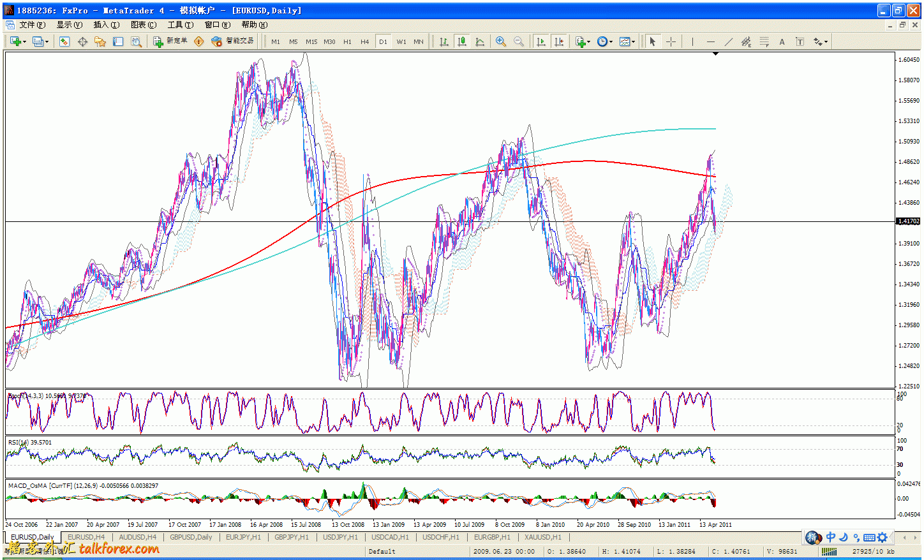Open the Market Watch panel icon
Image resolution: width=924 pixels, height=560 pixels.
pyautogui.click(x=64, y=41)
